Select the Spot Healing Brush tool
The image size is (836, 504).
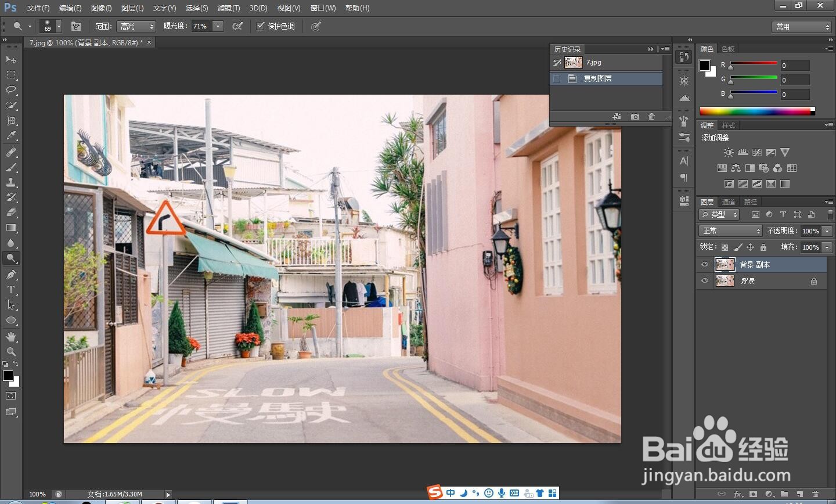coord(10,152)
